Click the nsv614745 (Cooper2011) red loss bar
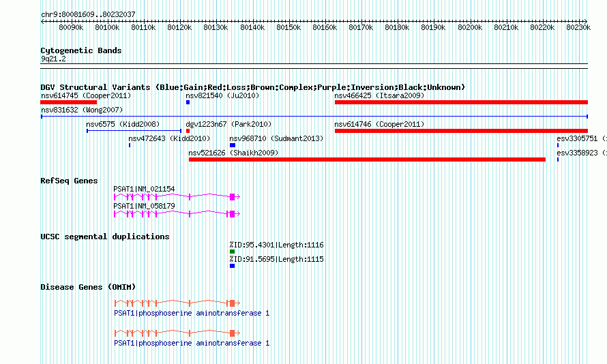 pos(68,102)
